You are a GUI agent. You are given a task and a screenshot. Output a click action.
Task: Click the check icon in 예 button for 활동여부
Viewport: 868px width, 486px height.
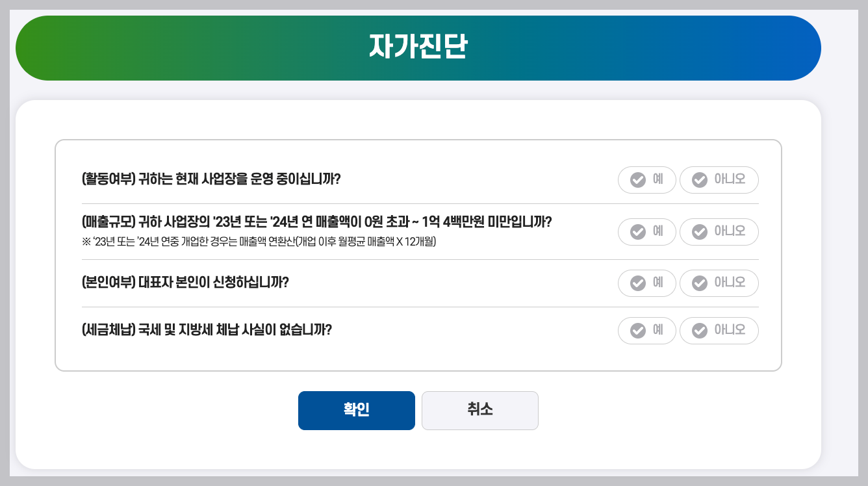pos(637,180)
